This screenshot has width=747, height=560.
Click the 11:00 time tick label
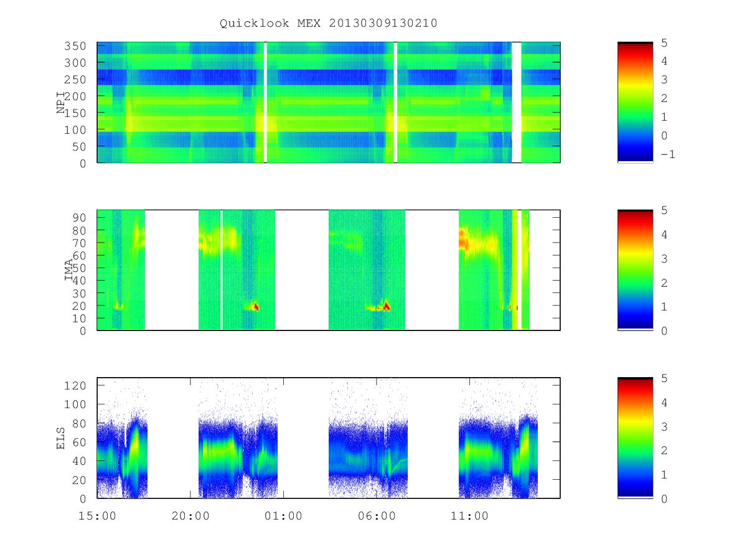469,516
